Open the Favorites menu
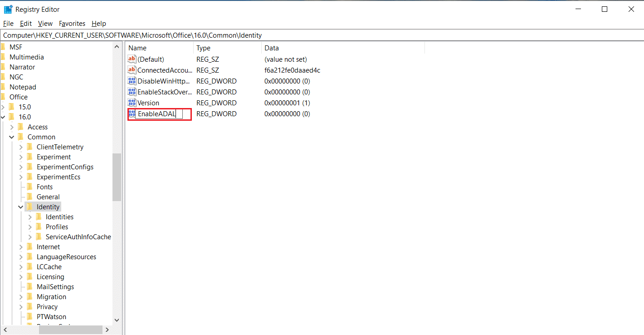The width and height of the screenshot is (644, 335). pyautogui.click(x=72, y=24)
